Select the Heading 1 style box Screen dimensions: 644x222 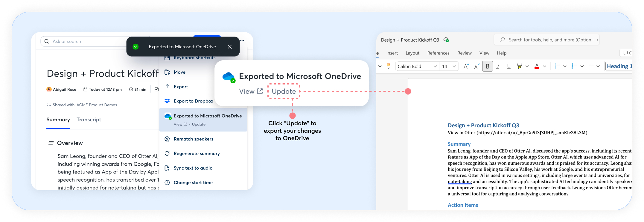pyautogui.click(x=619, y=66)
